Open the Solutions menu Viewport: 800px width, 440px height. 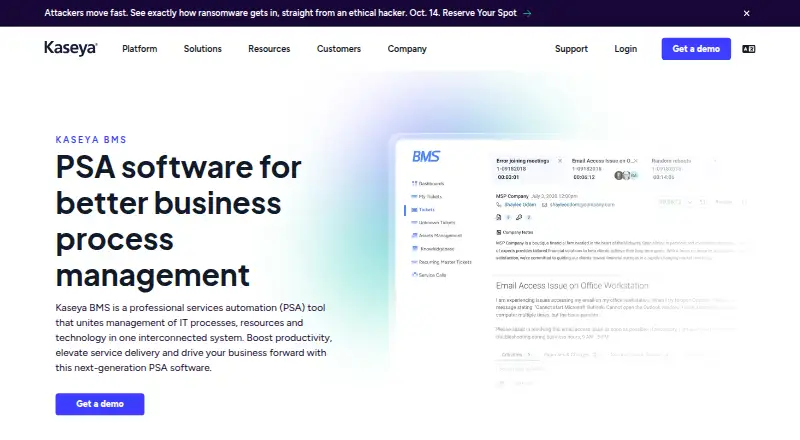tap(203, 49)
